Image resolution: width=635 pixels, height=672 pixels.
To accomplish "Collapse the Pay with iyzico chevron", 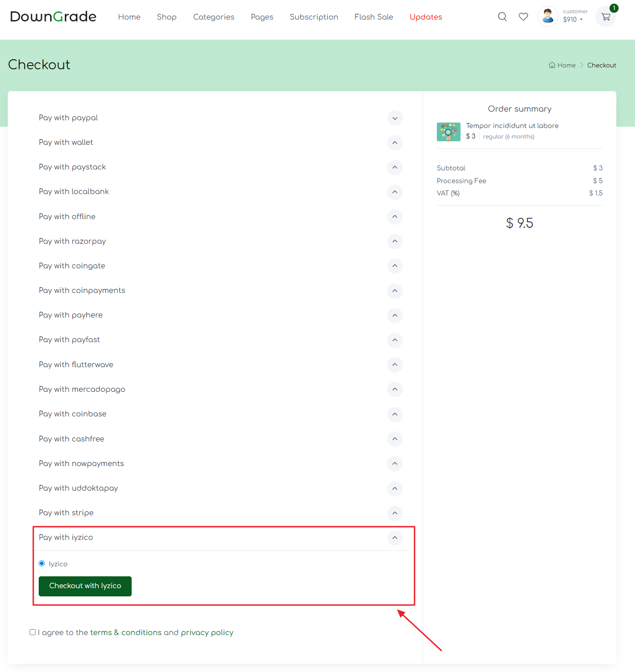I will click(x=394, y=538).
